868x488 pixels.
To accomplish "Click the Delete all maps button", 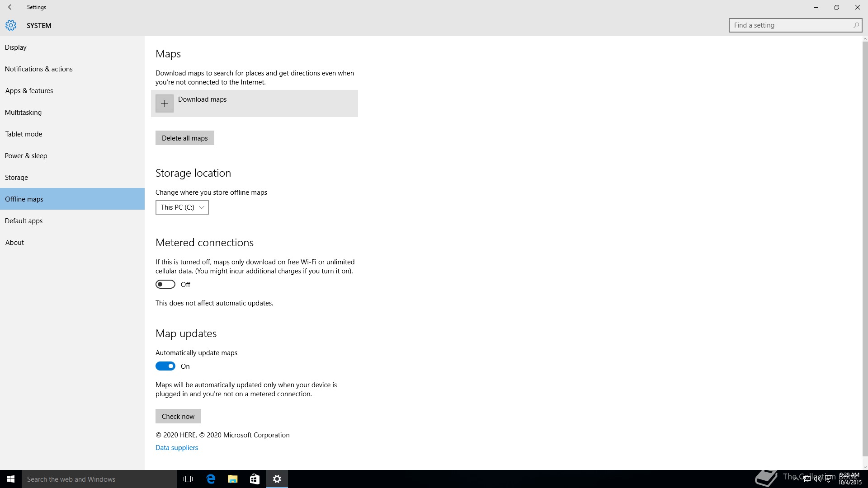I will (x=185, y=138).
